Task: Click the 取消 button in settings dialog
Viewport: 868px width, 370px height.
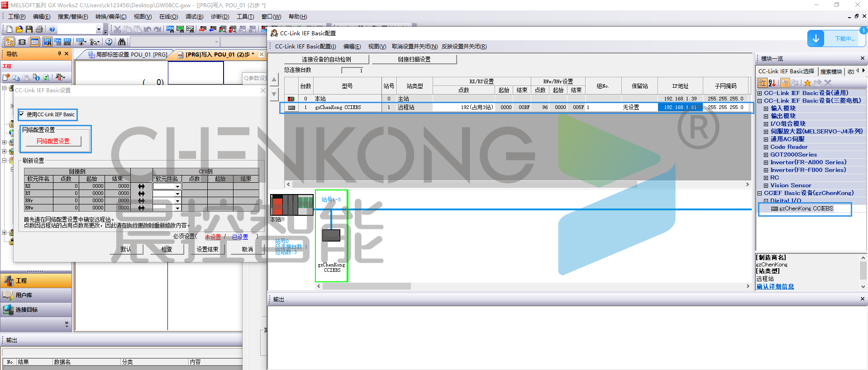Action: click(x=248, y=249)
